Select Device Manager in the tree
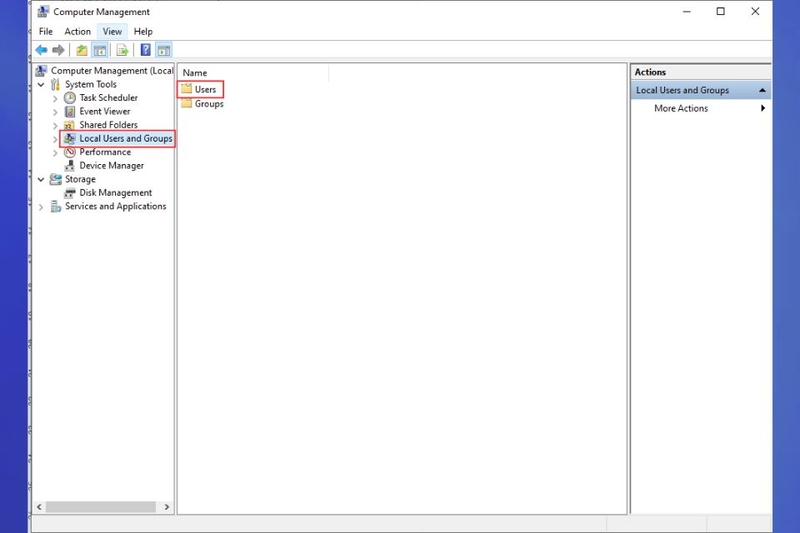The width and height of the screenshot is (800, 533). pos(112,166)
